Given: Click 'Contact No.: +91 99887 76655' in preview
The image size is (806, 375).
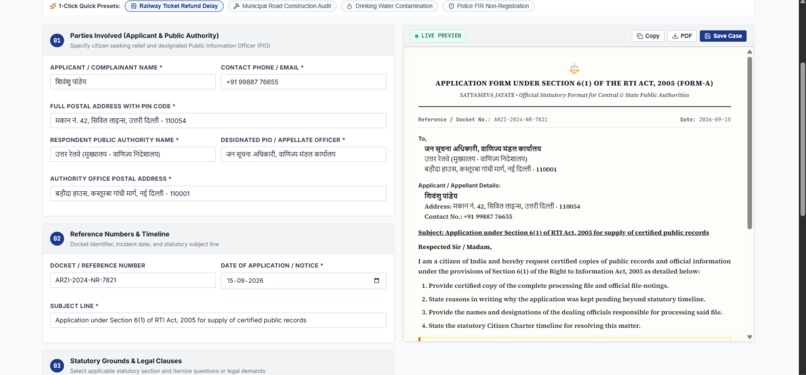Looking at the screenshot, I should click(468, 217).
